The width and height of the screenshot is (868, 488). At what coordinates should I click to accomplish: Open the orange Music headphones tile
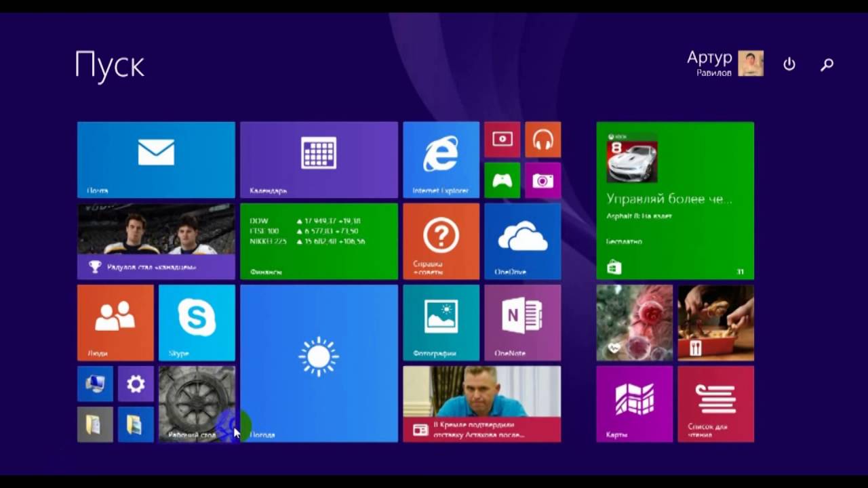542,140
